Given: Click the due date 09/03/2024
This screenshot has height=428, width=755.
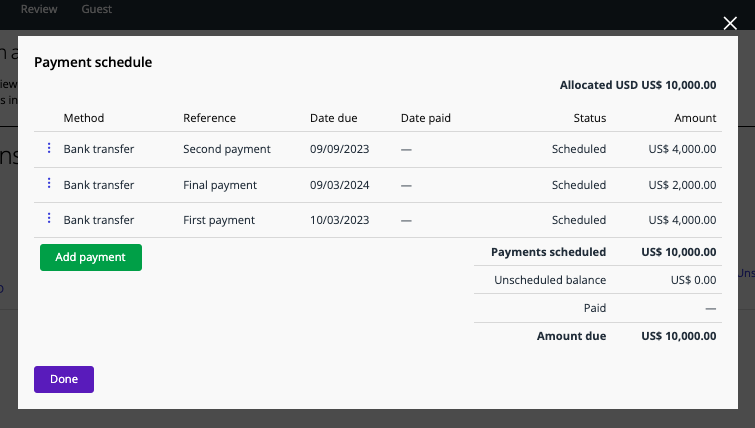Looking at the screenshot, I should coord(339,185).
